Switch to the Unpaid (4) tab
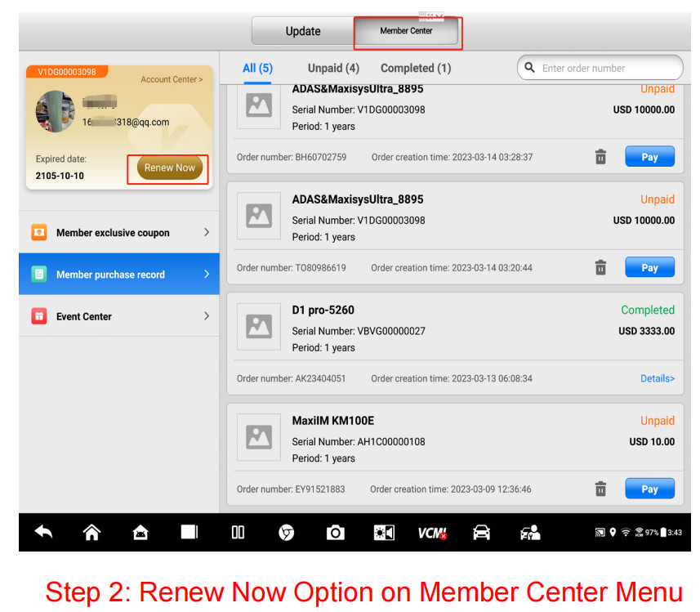The height and width of the screenshot is (612, 700). pos(333,69)
